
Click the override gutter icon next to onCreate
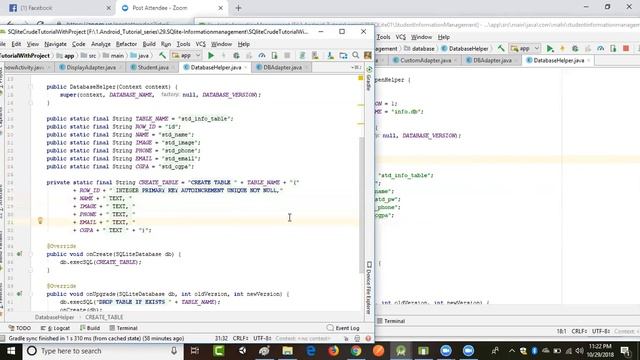(x=19, y=254)
